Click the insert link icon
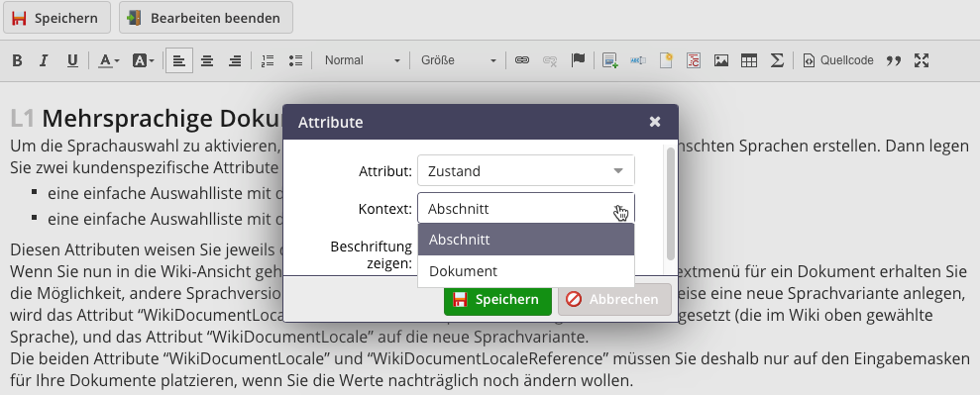This screenshot has width=980, height=395. [522, 60]
